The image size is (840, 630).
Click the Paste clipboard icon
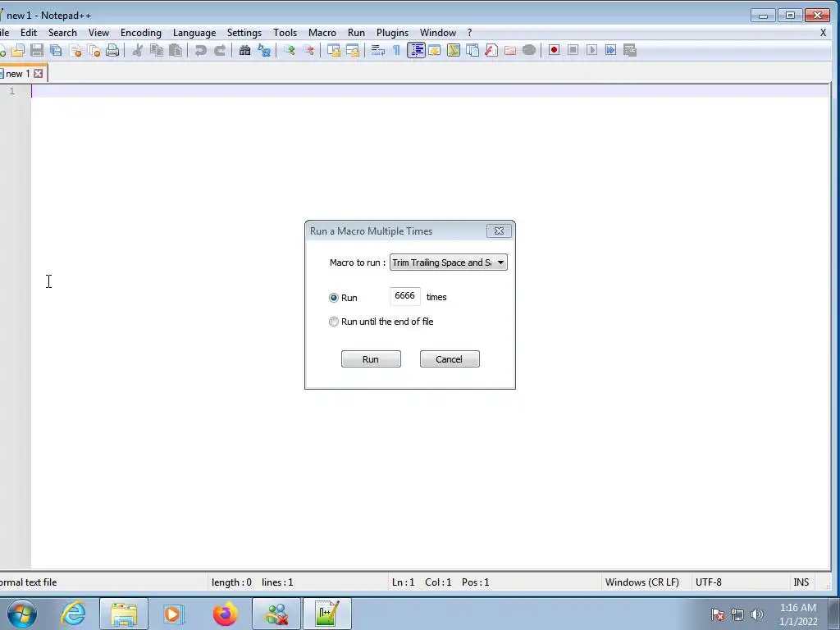pyautogui.click(x=176, y=50)
